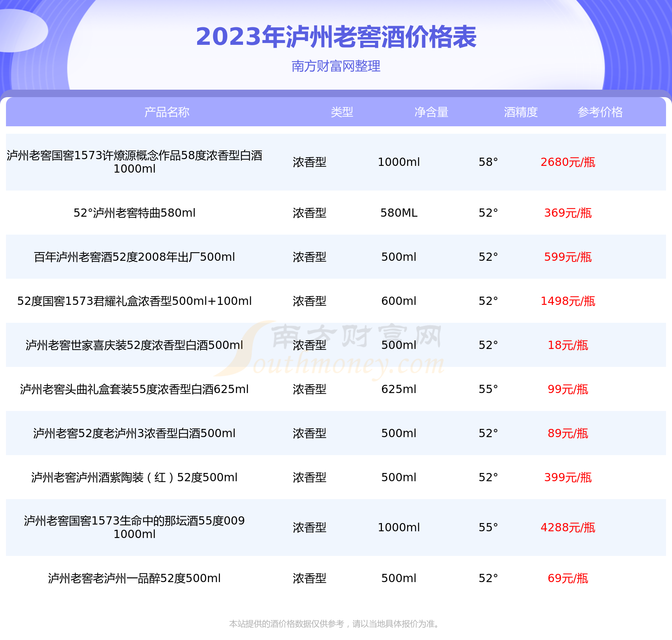This screenshot has height=640, width=672.
Task: Click the 58° alcohol value
Action: [488, 162]
